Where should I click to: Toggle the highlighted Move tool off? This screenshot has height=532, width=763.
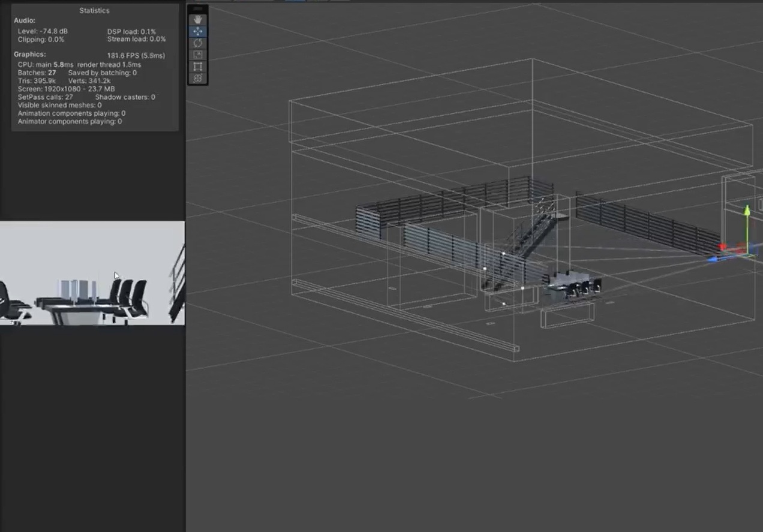click(x=197, y=31)
